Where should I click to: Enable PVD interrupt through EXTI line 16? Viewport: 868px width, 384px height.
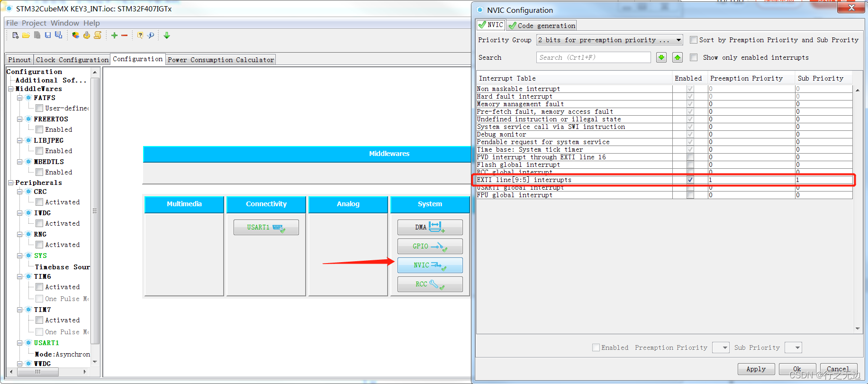(x=690, y=157)
